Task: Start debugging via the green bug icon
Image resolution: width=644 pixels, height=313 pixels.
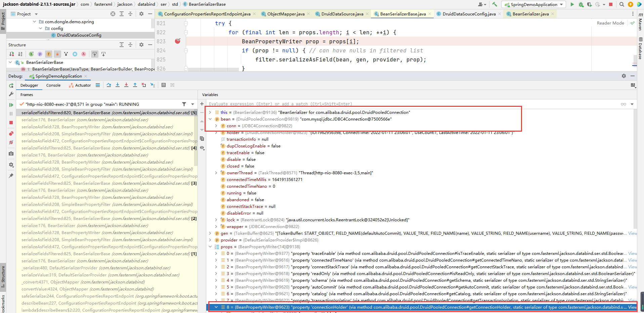Action: tap(581, 4)
